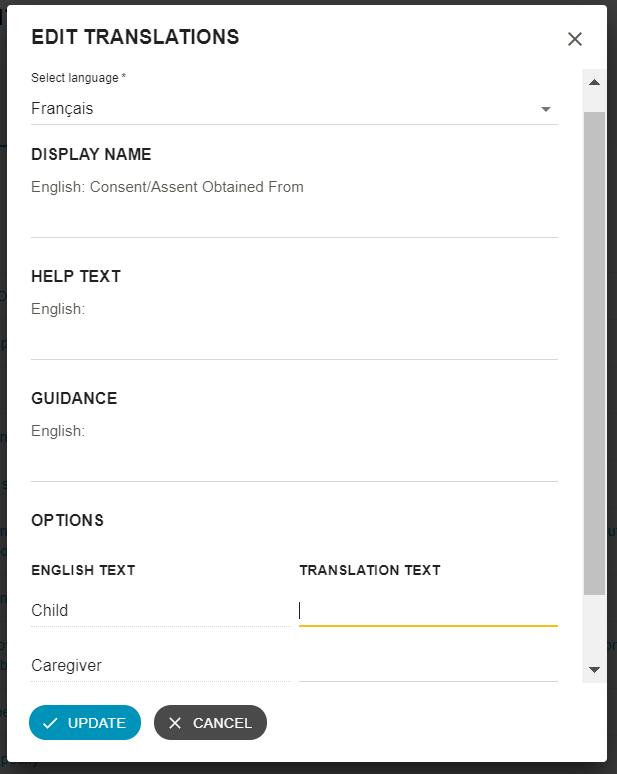Click the Update button
This screenshot has width=617, height=774.
tap(85, 723)
